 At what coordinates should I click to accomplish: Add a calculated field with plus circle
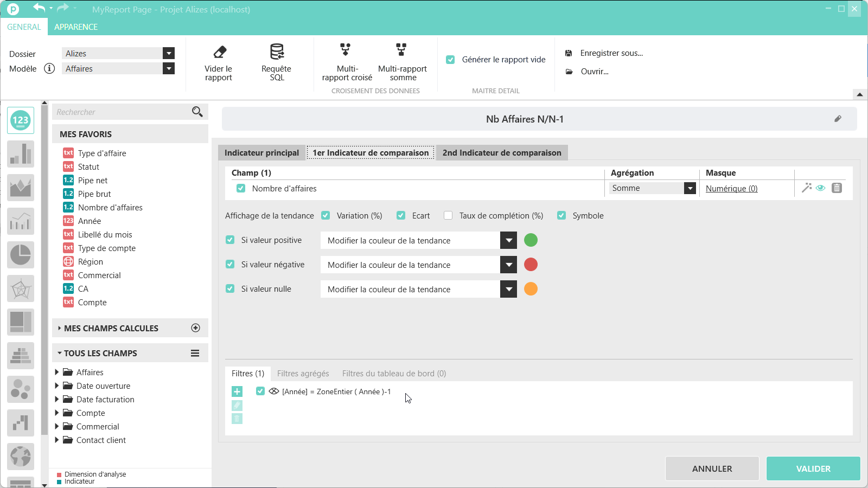click(x=196, y=328)
